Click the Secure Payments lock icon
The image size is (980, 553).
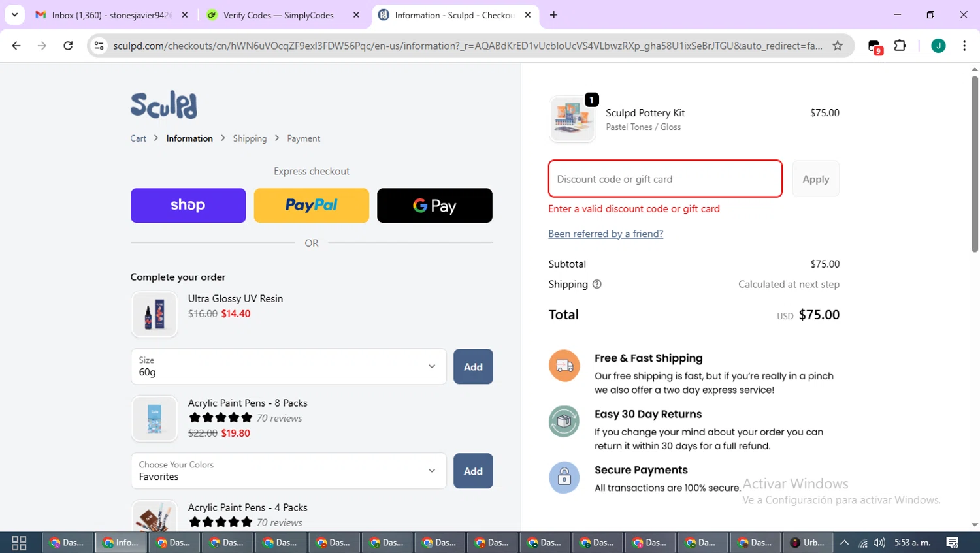tap(564, 478)
